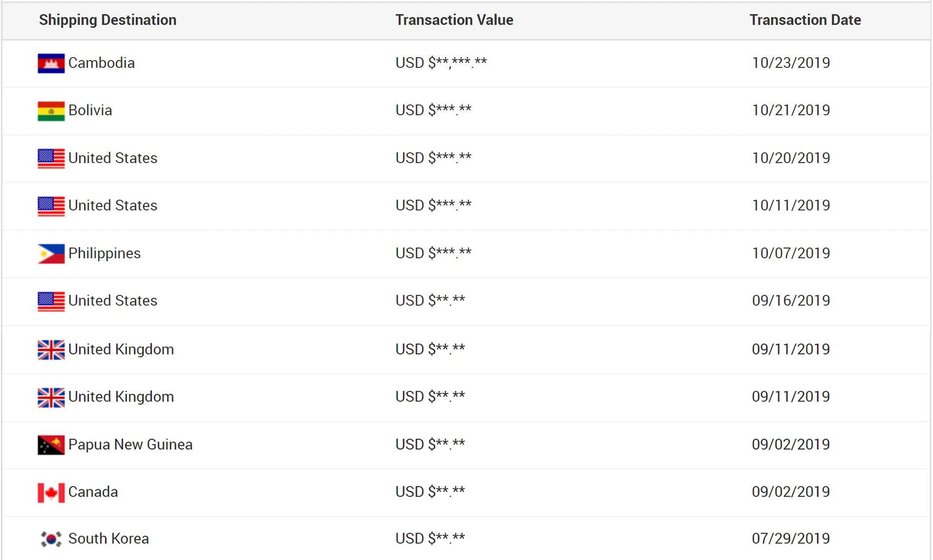Click the Papua New Guinea flag icon

pyautogui.click(x=51, y=445)
